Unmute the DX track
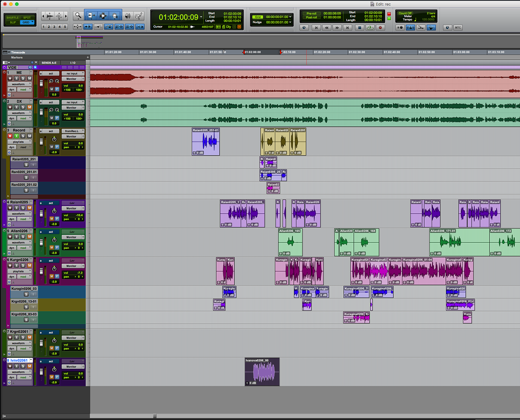The width and height of the screenshot is (520, 420). tap(29, 107)
